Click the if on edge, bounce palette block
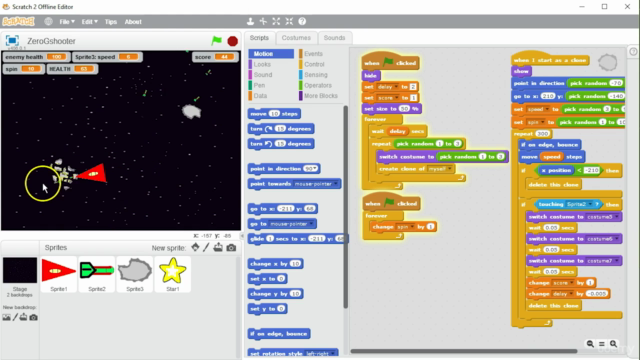The height and width of the screenshot is (360, 640). click(279, 334)
